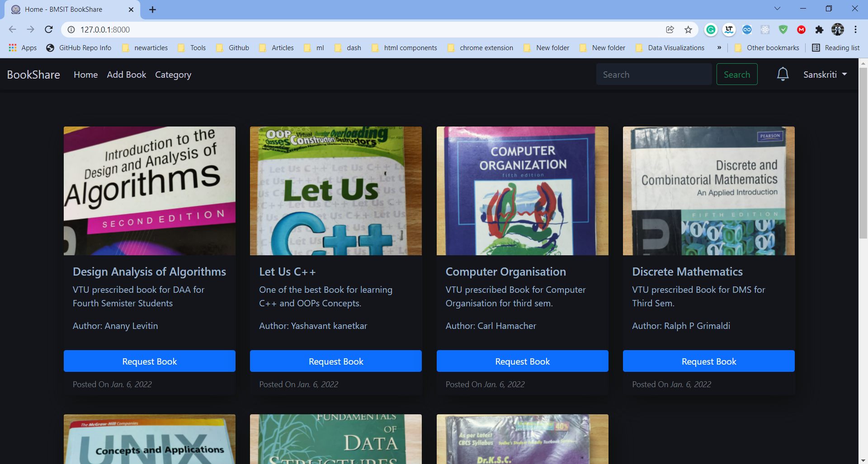868x464 pixels.
Task: Open new tab with plus icon
Action: point(152,9)
